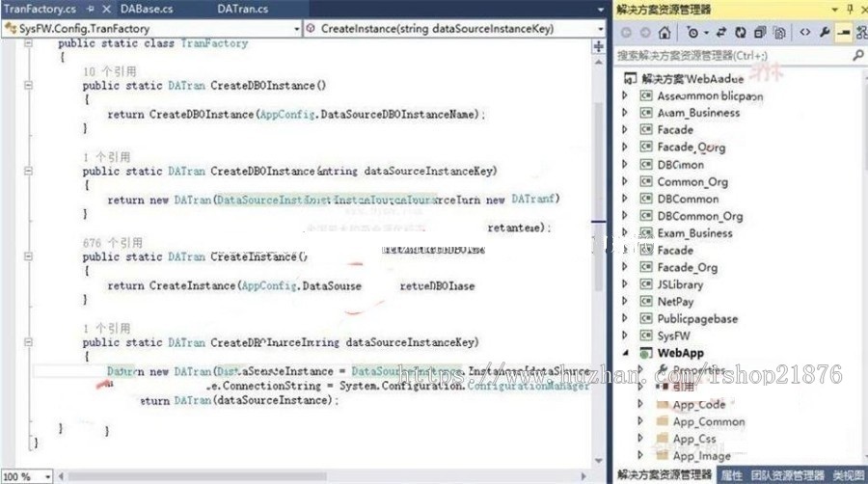
Task: Select the WebAadue solution root node
Action: click(692, 78)
